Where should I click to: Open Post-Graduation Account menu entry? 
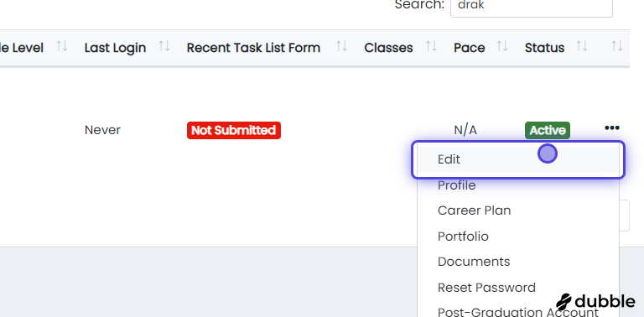coord(518,312)
